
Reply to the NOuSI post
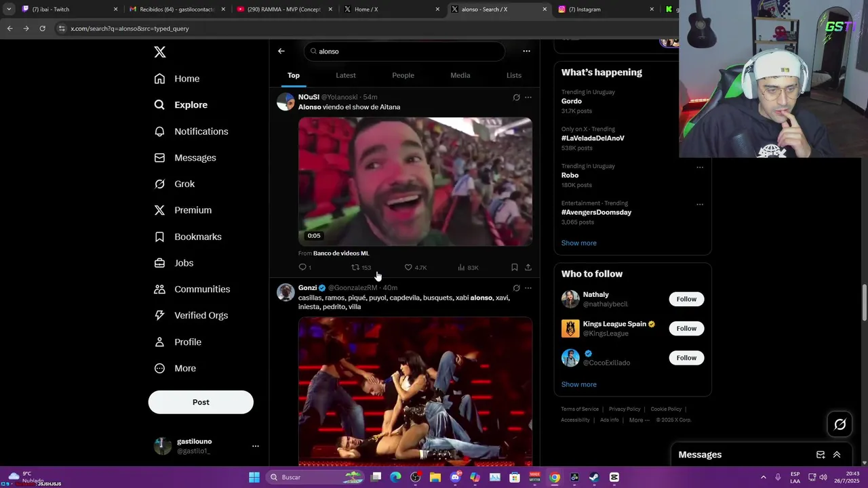click(304, 268)
